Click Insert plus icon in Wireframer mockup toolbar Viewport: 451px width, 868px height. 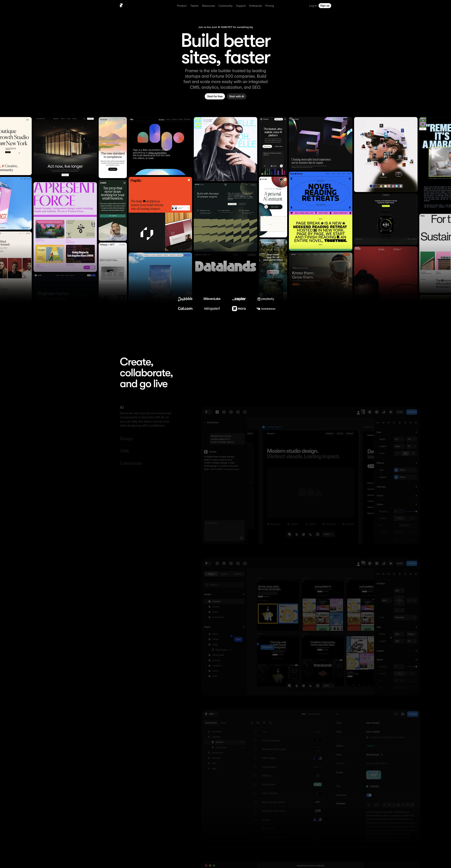(217, 412)
